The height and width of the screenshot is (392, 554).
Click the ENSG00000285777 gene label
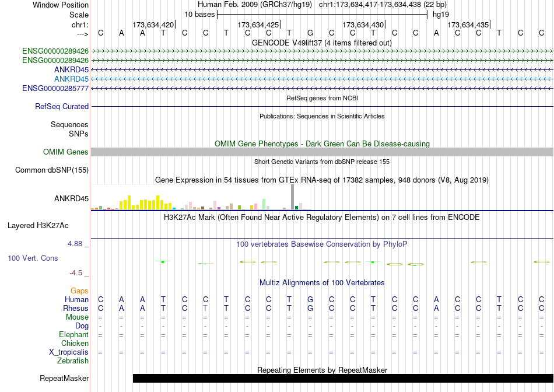[55, 88]
